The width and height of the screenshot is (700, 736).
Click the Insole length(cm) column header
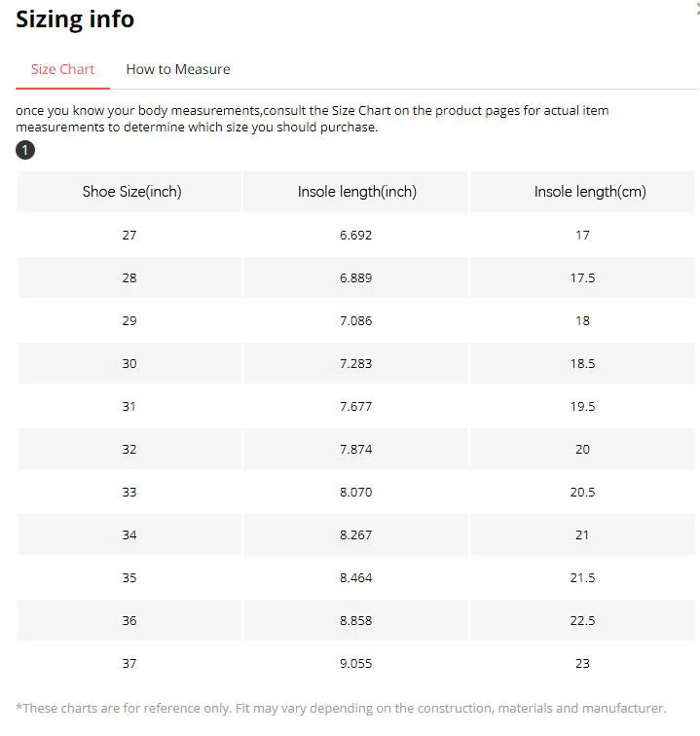pyautogui.click(x=582, y=192)
